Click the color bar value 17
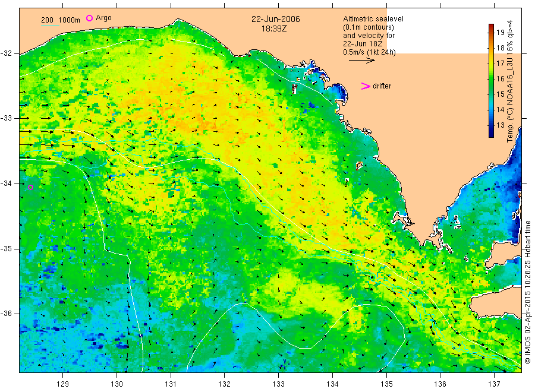The width and height of the screenshot is (535, 392). [x=501, y=64]
